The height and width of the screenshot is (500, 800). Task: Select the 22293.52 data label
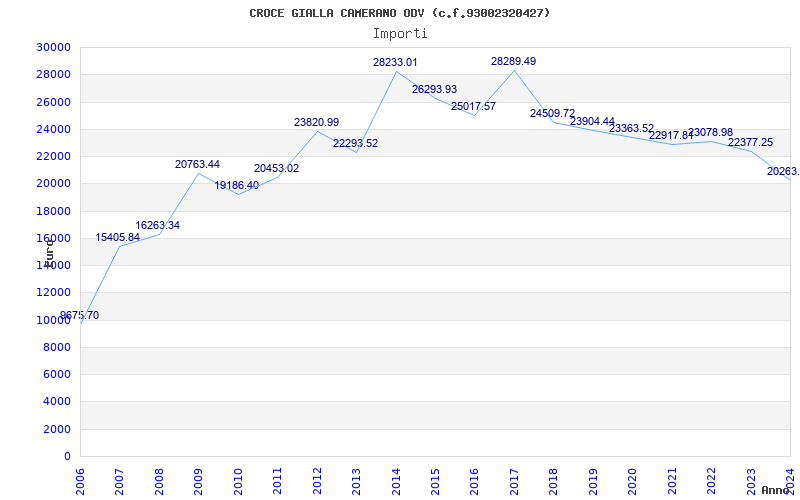click(x=356, y=143)
